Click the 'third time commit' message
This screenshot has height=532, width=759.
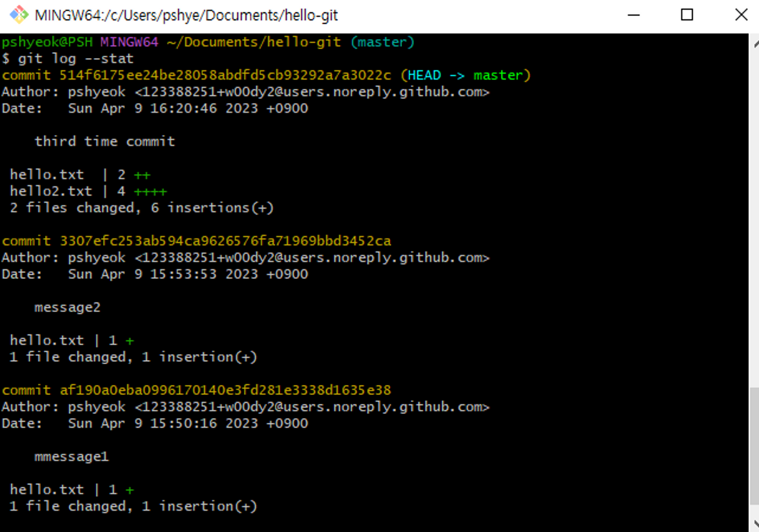click(105, 142)
